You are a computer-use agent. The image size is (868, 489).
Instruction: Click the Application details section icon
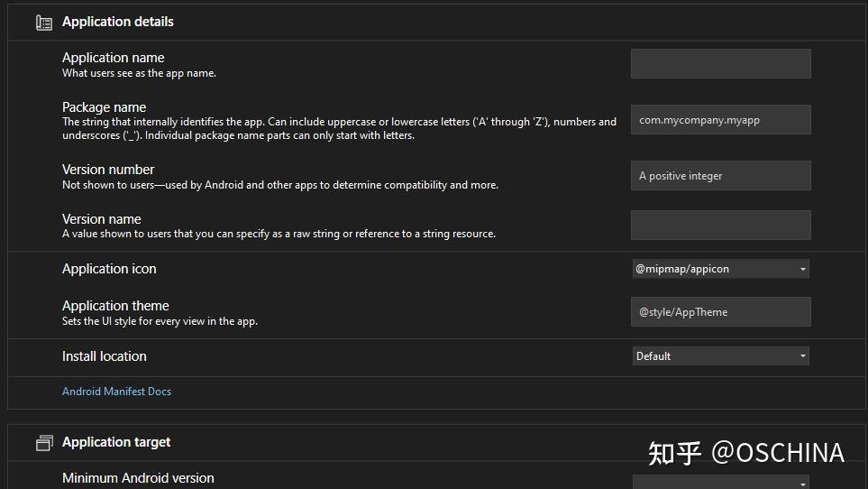[44, 23]
